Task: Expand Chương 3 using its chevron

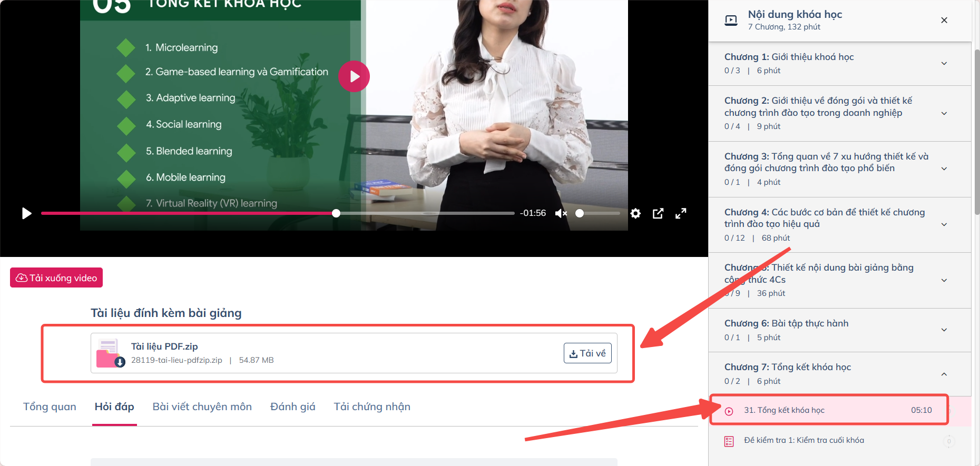Action: [944, 168]
